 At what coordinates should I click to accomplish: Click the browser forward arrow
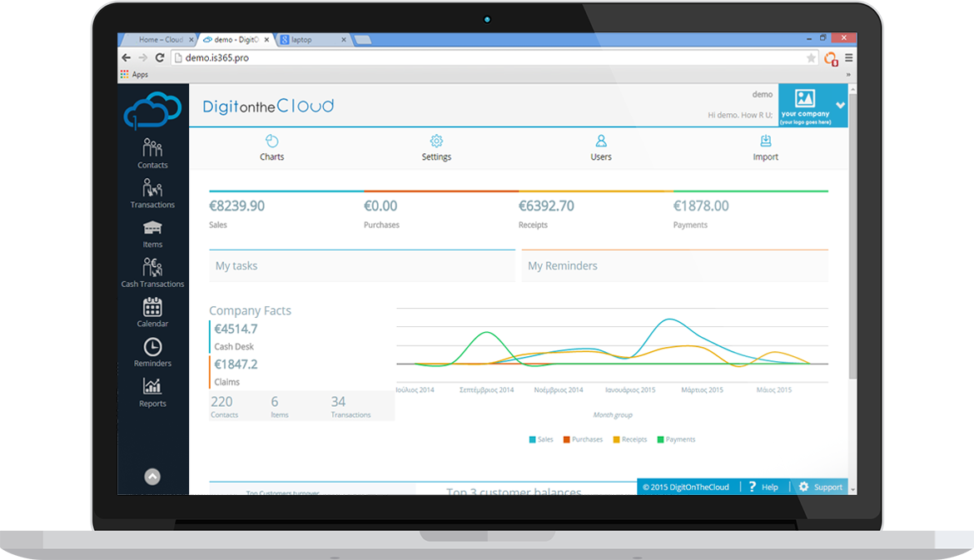143,57
